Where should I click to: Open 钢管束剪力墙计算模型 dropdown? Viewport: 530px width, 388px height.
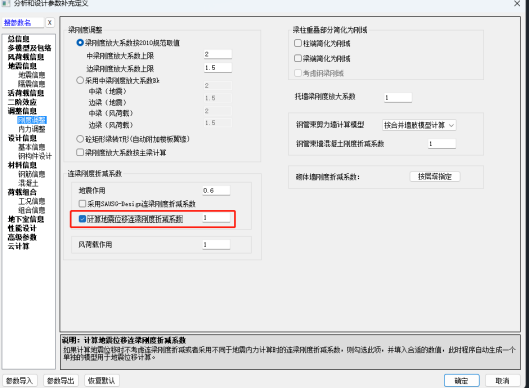click(x=419, y=125)
